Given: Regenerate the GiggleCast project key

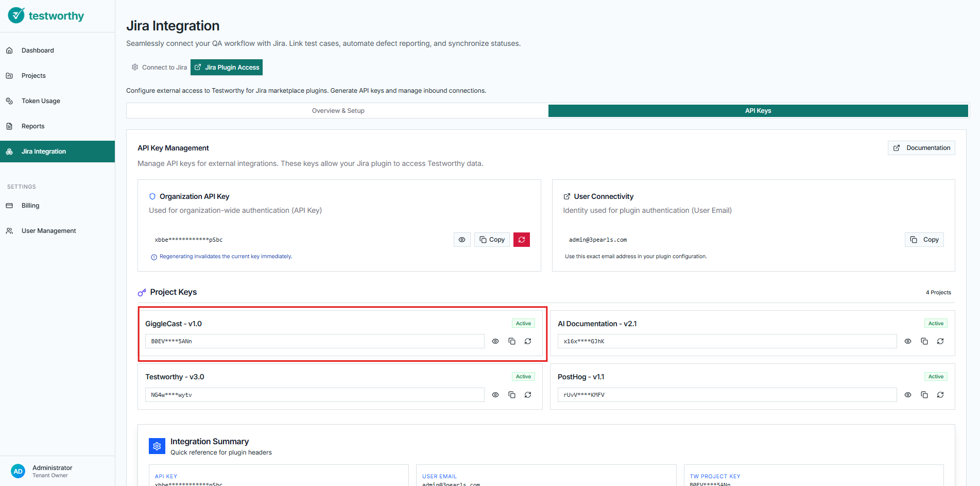Looking at the screenshot, I should pos(528,341).
